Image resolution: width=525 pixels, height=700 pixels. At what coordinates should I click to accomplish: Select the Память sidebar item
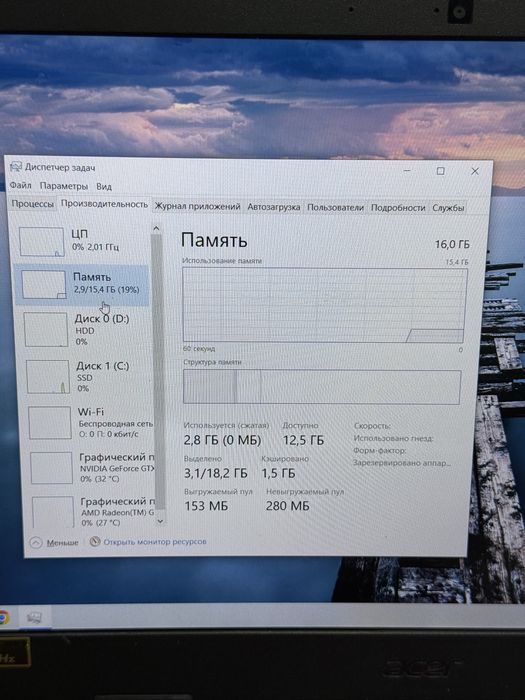[81, 284]
